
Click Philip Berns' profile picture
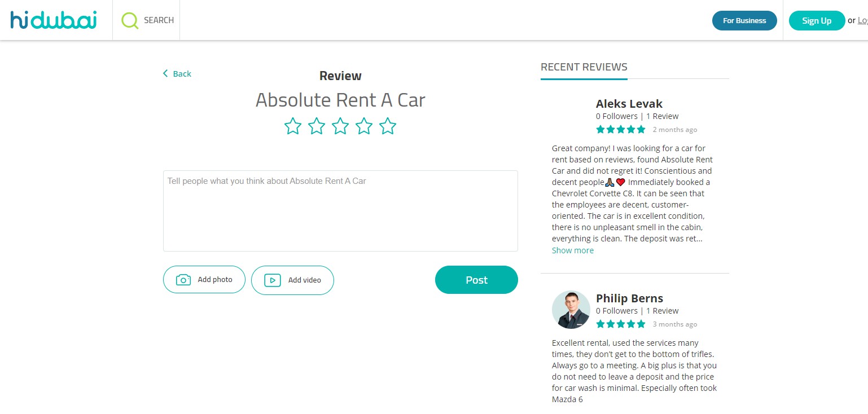[571, 310]
